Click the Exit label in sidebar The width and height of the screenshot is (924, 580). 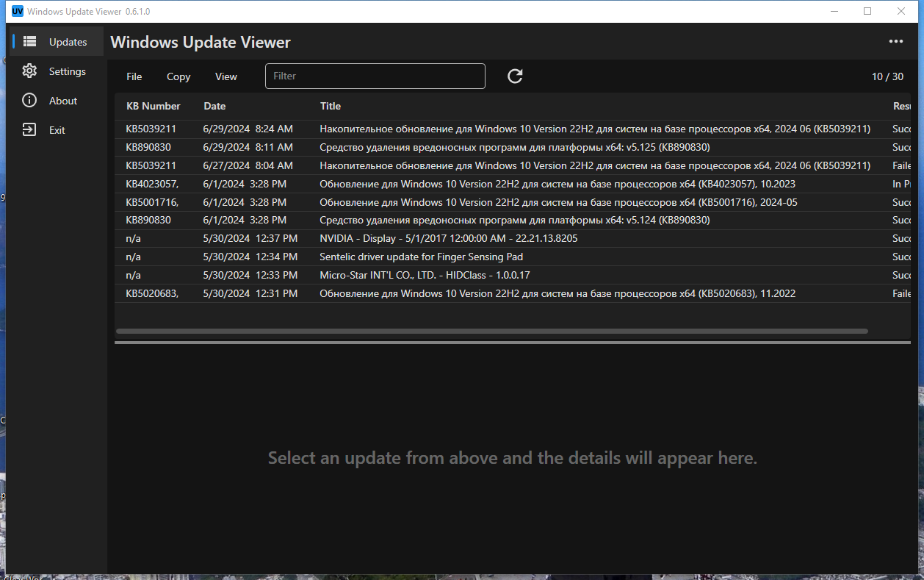coord(57,130)
